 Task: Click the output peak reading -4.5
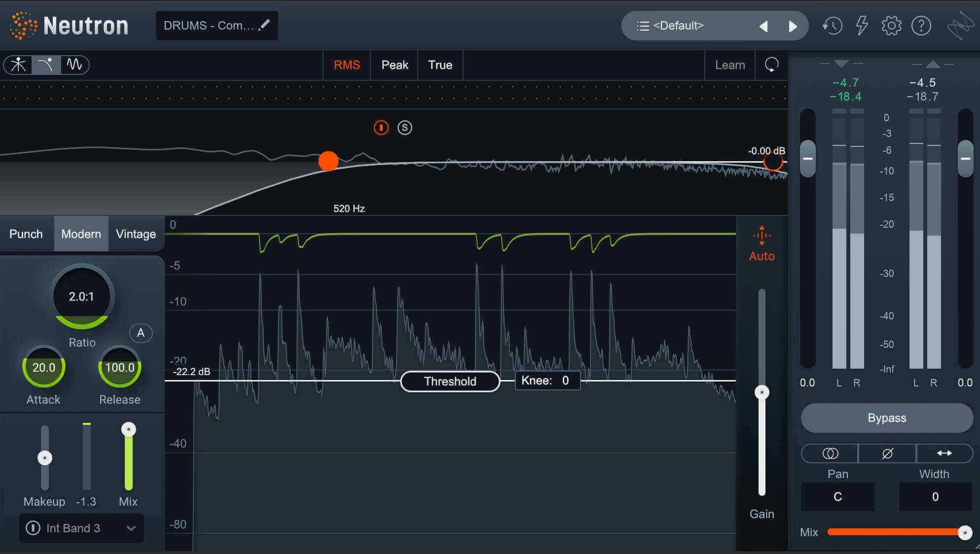pyautogui.click(x=923, y=82)
